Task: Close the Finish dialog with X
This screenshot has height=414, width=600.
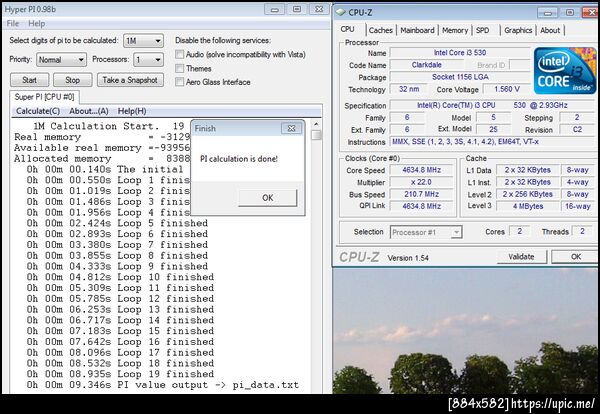Action: tap(290, 128)
